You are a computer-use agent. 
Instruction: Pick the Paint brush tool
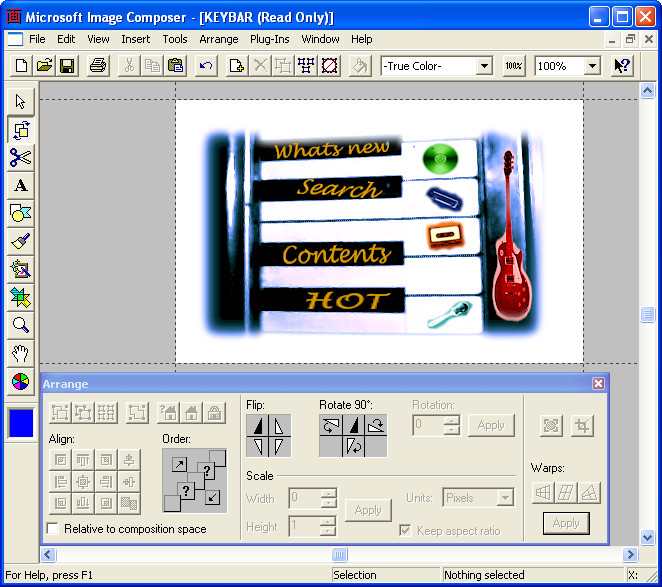click(x=20, y=241)
